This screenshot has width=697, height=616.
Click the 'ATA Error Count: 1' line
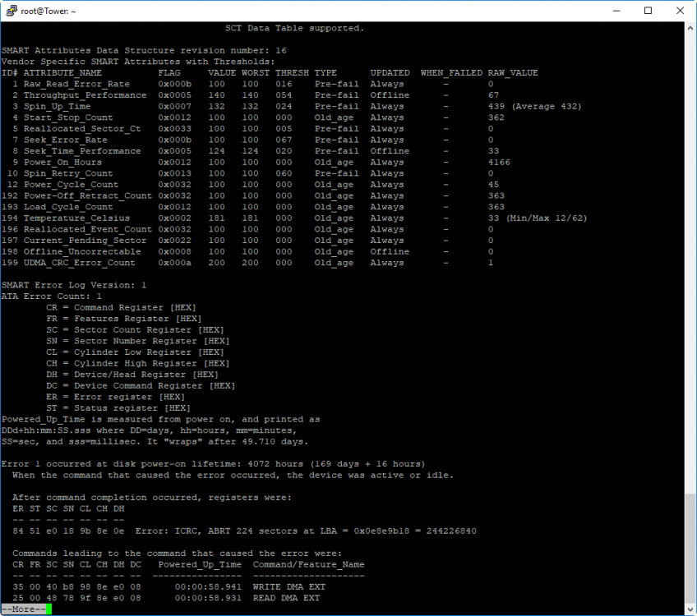click(52, 297)
